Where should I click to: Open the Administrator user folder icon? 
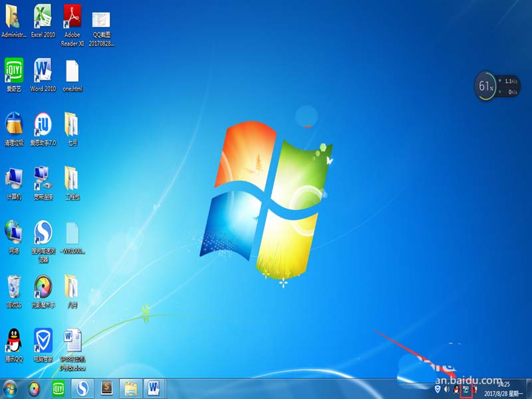coord(14,21)
